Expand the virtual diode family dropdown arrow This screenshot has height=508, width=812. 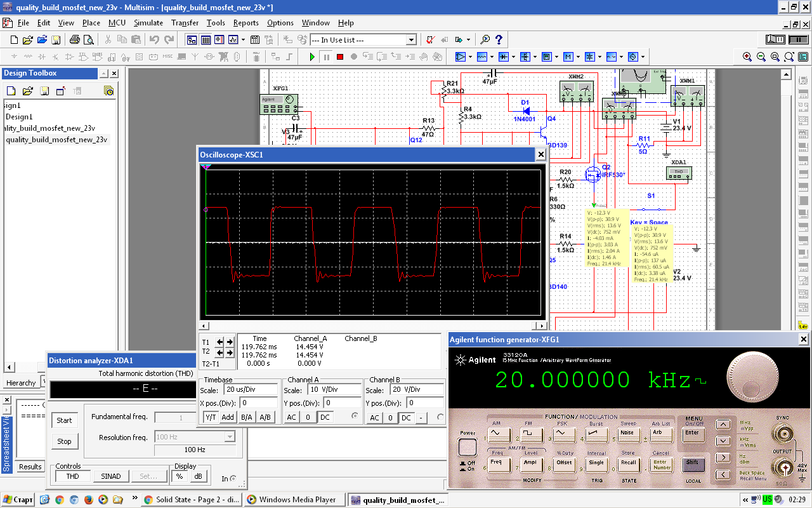[x=513, y=57]
